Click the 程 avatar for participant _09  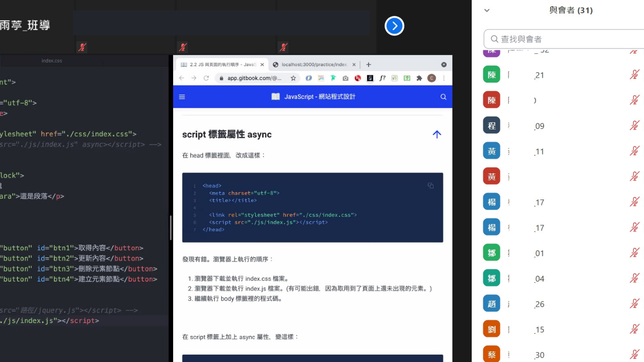[492, 126]
